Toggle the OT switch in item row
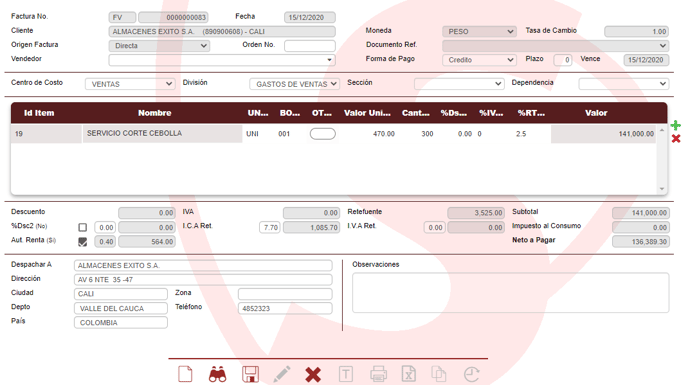Screen dimensions: 688x385 (322, 134)
